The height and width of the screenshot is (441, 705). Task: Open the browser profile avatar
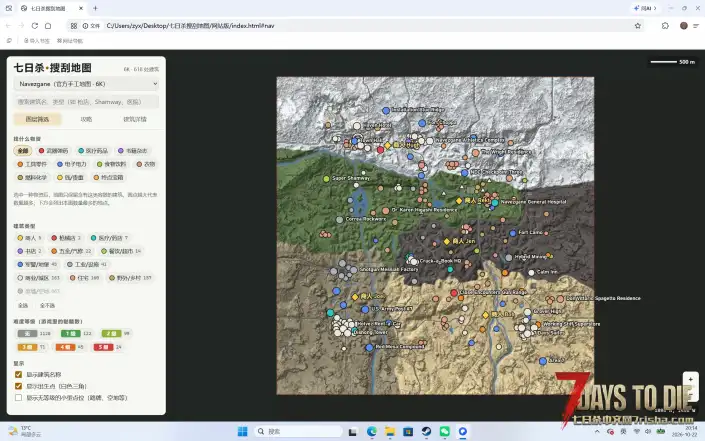(x=683, y=26)
